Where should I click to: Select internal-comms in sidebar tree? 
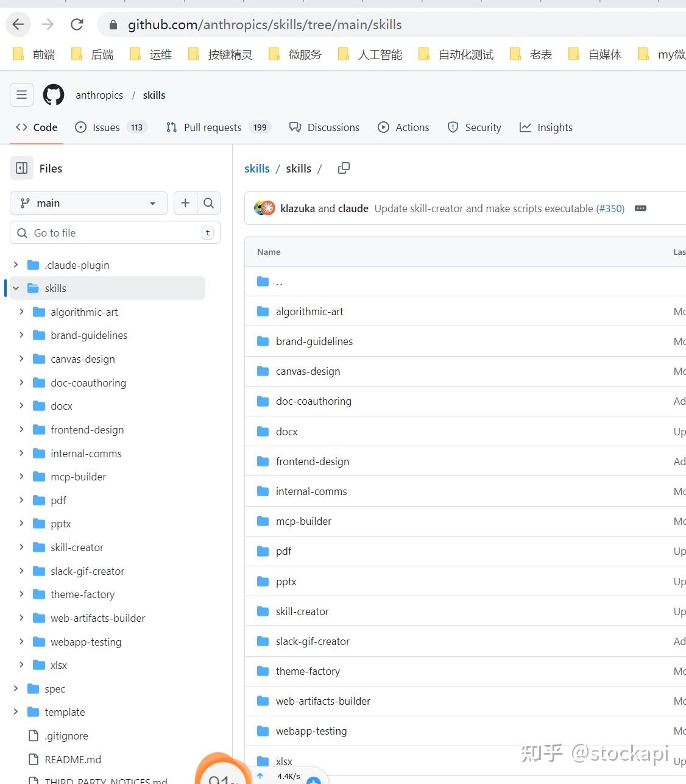tap(86, 454)
